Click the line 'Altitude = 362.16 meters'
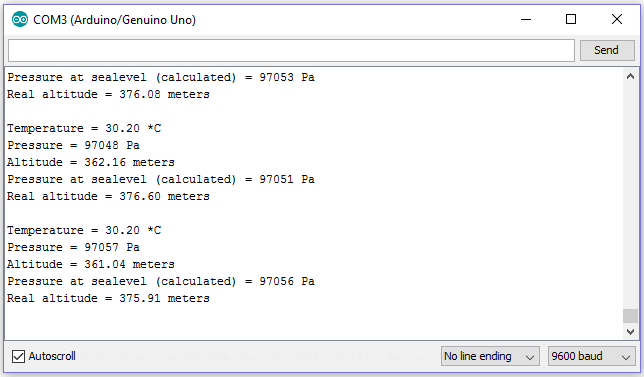The height and width of the screenshot is (377, 644). tap(91, 162)
